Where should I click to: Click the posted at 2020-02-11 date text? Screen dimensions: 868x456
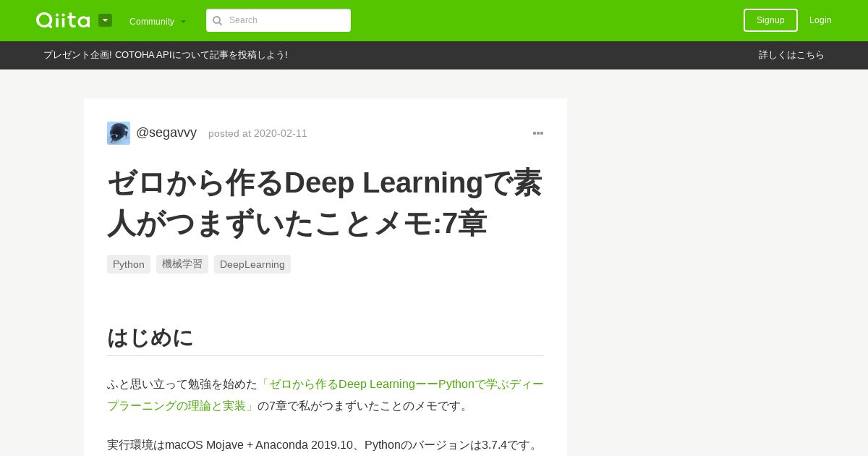click(258, 133)
